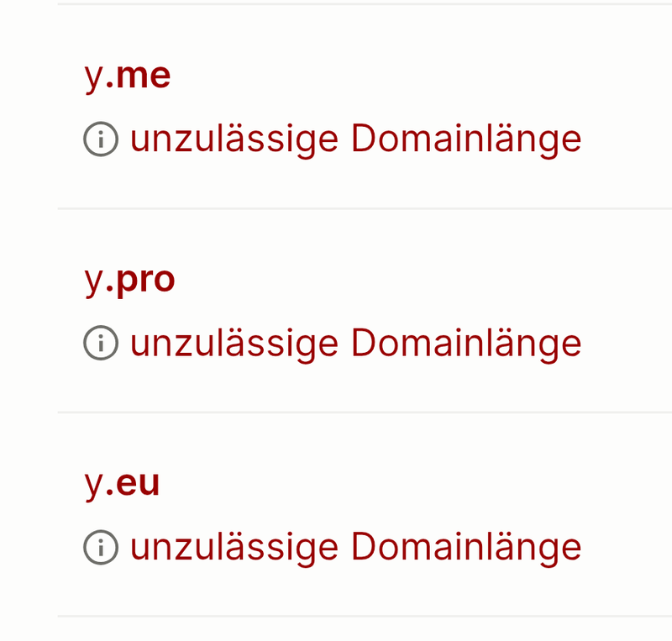Select the y.me domain name
Screen dimensions: 672x641
point(128,76)
